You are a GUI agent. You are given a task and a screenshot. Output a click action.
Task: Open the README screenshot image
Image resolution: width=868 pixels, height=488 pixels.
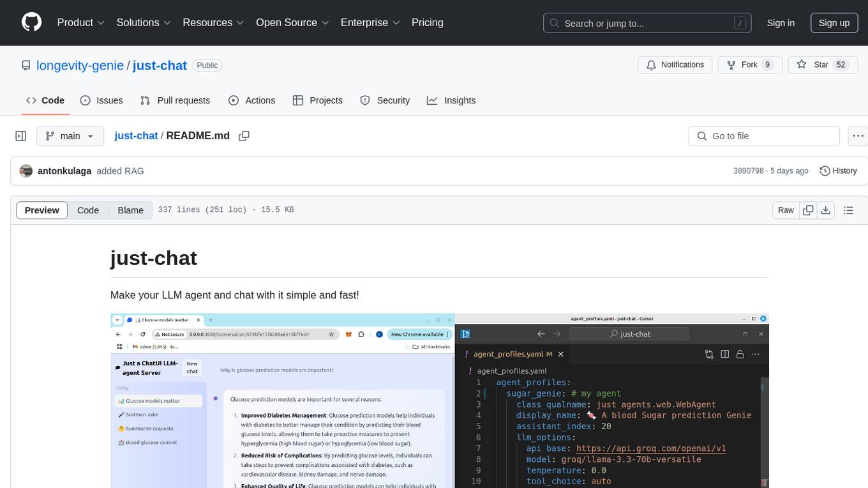point(439,400)
